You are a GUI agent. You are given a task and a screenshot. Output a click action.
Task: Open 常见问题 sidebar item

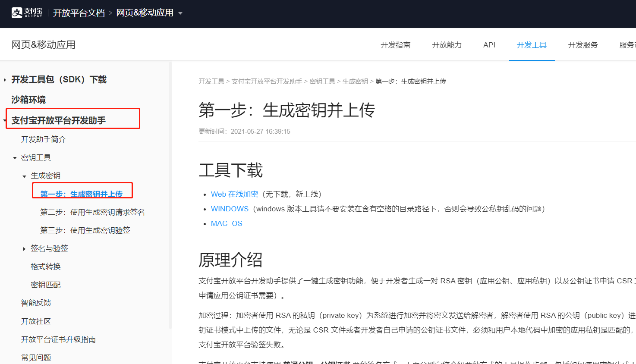point(36,358)
